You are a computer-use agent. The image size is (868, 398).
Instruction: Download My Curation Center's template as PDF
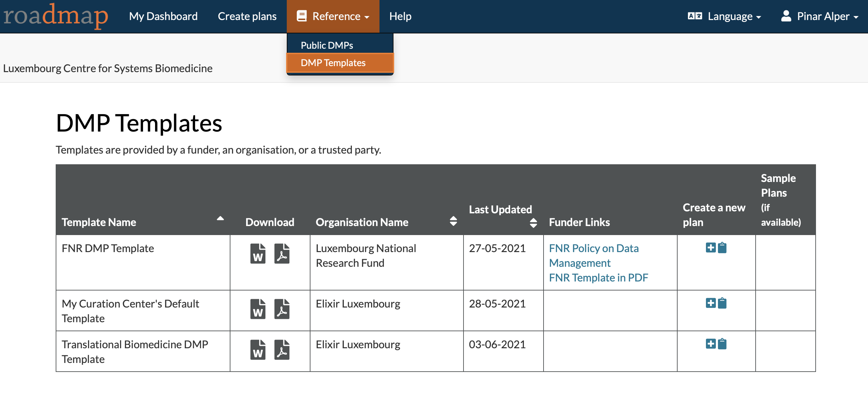(282, 309)
